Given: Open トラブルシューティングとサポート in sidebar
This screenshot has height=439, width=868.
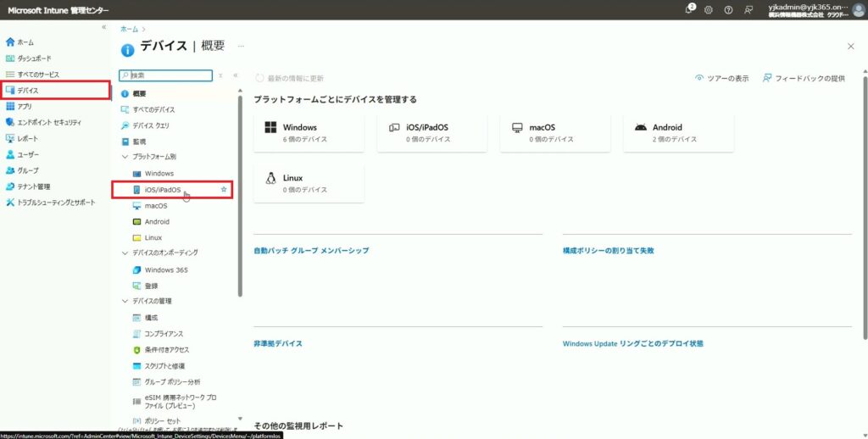Looking at the screenshot, I should 55,203.
